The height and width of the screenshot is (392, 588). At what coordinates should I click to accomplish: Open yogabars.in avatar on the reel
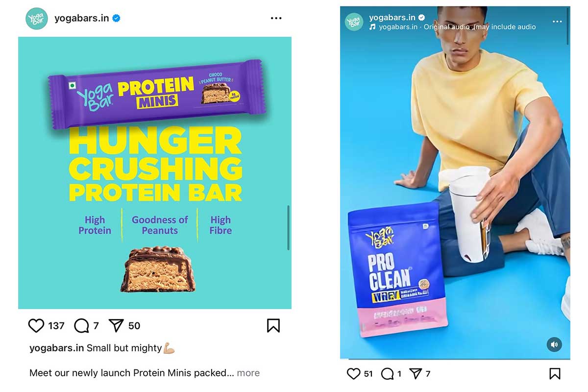coord(354,22)
